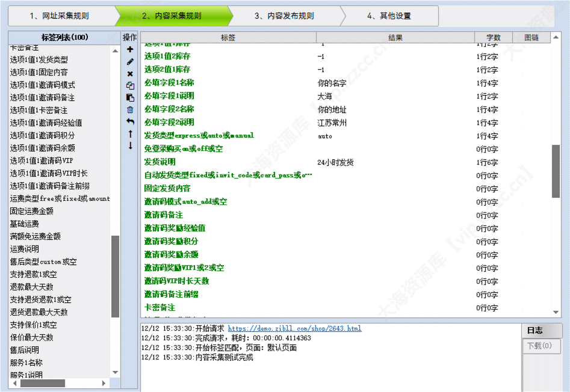Image resolution: width=570 pixels, height=392 pixels.
Task: Click the delete X icon
Action: [x=129, y=74]
